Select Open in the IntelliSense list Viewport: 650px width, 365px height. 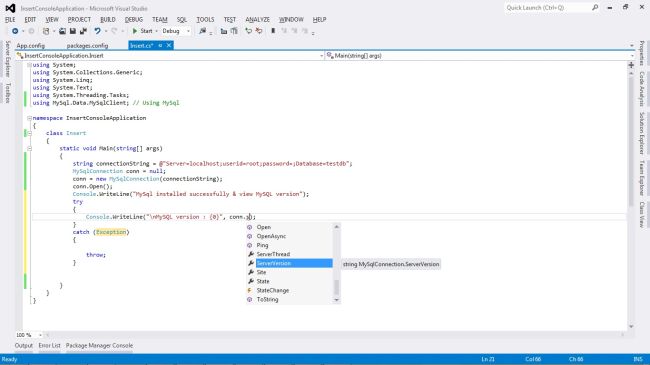pyautogui.click(x=264, y=227)
